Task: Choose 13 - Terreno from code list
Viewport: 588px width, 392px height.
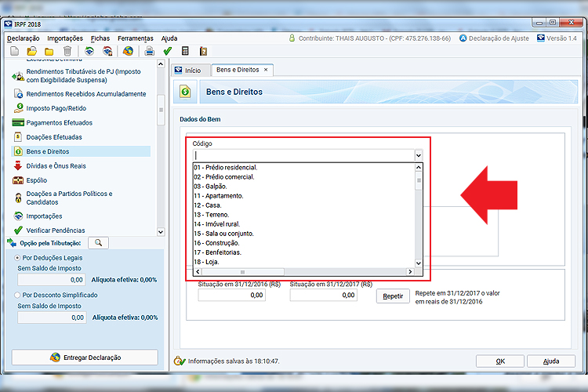Action: pyautogui.click(x=304, y=215)
